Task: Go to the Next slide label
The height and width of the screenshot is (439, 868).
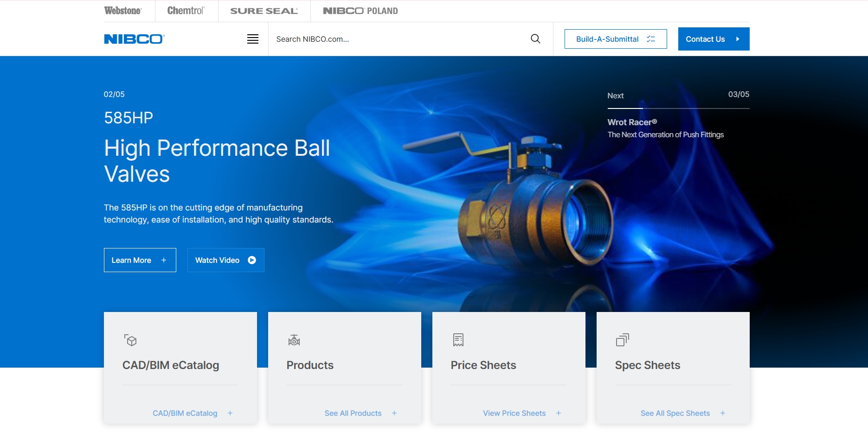Action: point(616,95)
